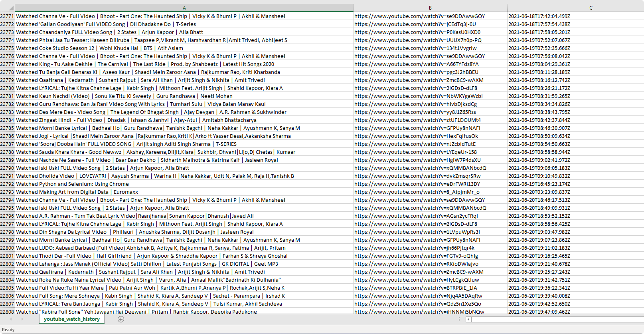This screenshot has width=644, height=334.
Task: Select cell 'Full Song: Mere Sohneya'
Action: tap(184, 296)
